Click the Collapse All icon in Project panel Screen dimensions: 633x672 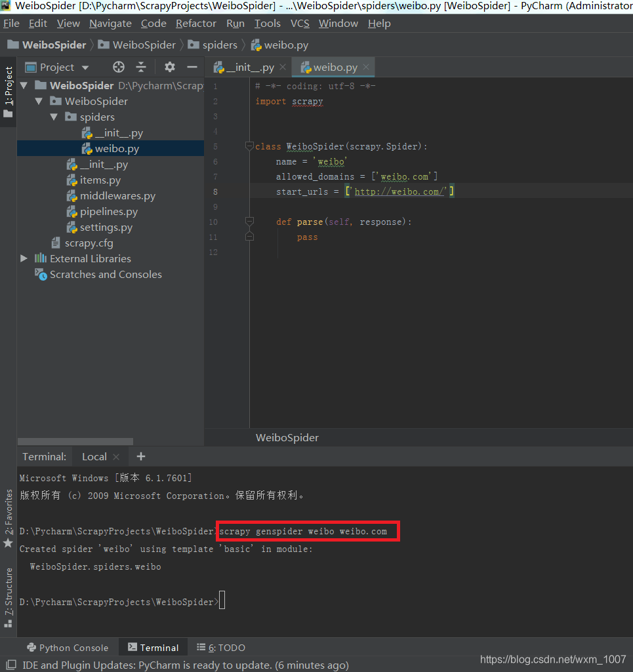coord(141,67)
